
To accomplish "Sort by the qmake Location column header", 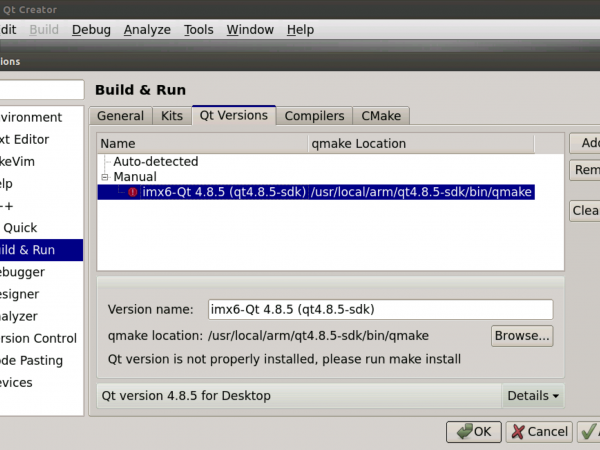I will click(360, 144).
